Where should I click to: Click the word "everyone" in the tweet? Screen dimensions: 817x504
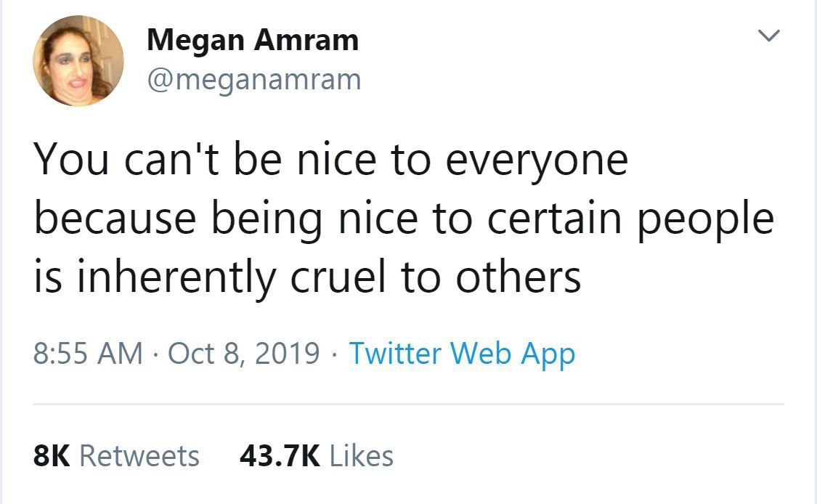(x=536, y=160)
